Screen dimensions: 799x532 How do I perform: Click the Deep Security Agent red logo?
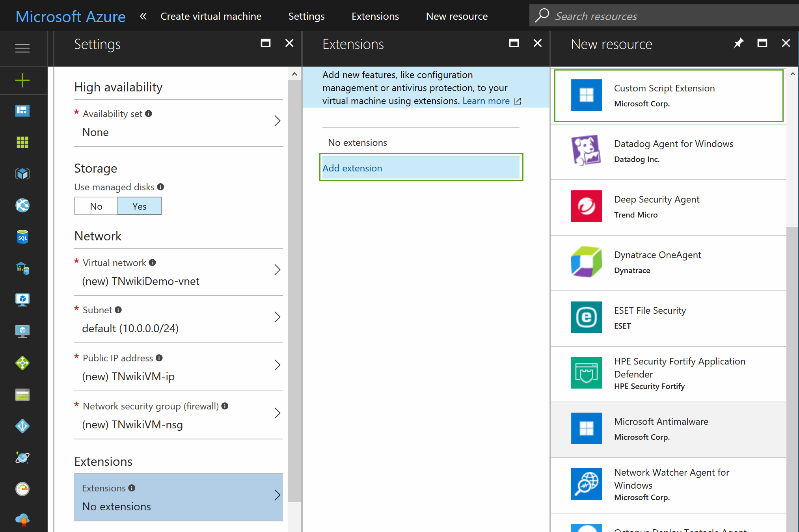pyautogui.click(x=586, y=206)
